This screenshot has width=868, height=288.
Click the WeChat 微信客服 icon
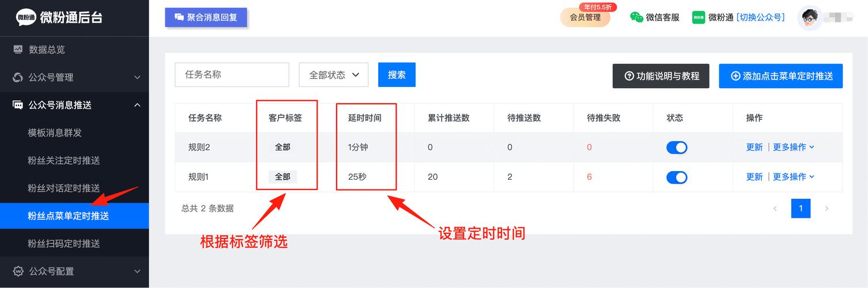click(636, 17)
